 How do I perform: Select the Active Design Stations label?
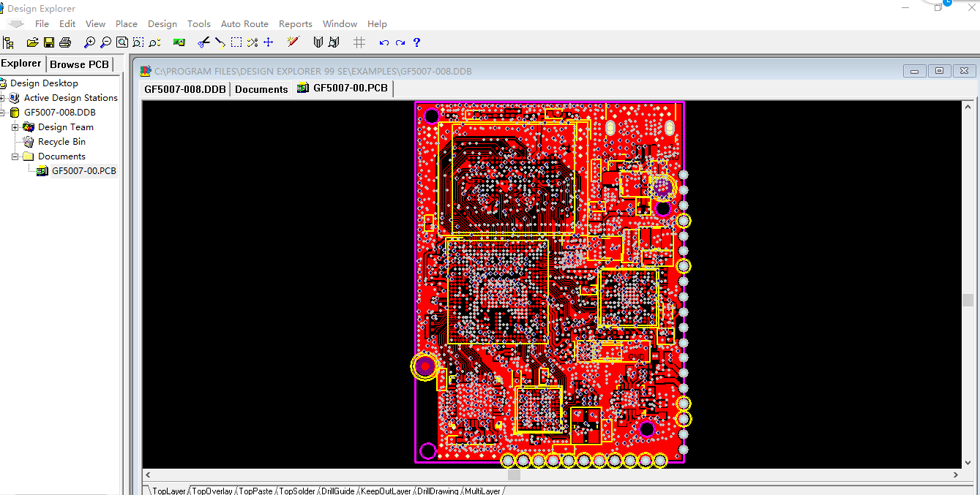pos(70,98)
